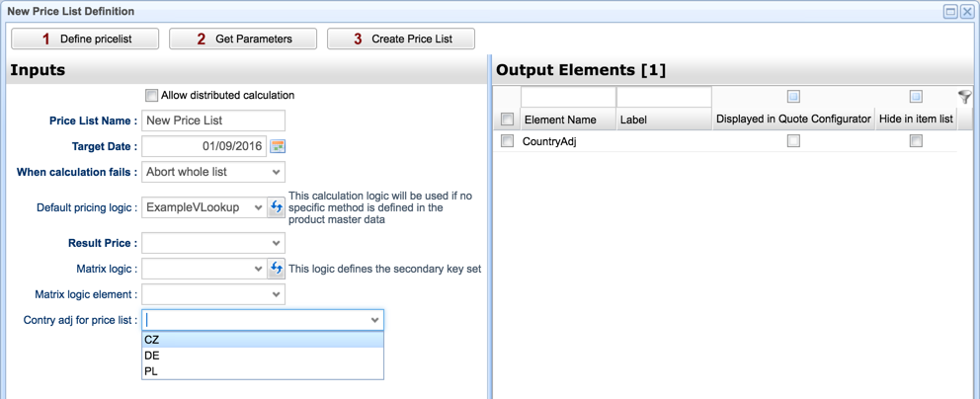Close the New Price List Definition window
The height and width of the screenshot is (399, 980).
coord(967,12)
